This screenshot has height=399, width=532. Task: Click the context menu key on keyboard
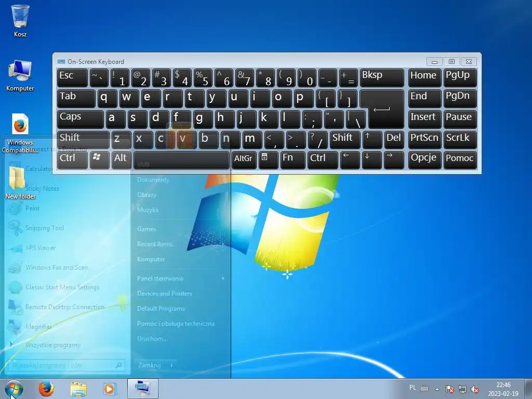point(269,160)
